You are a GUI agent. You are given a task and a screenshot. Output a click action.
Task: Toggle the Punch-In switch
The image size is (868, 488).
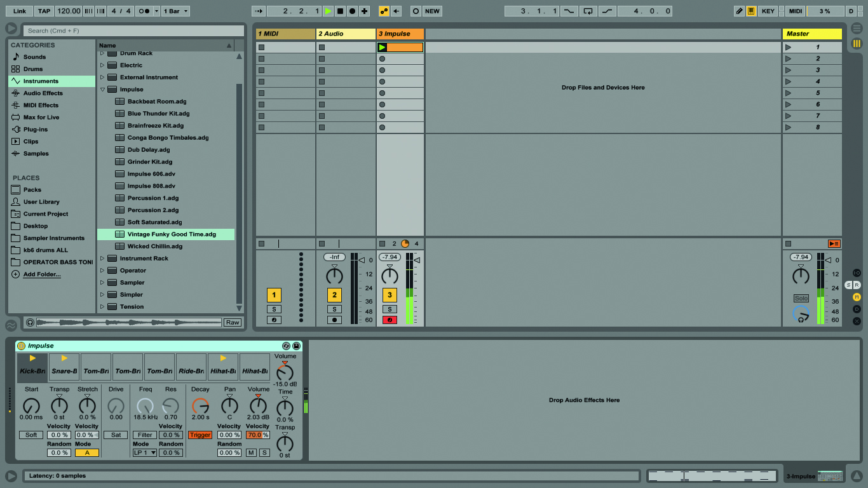pyautogui.click(x=568, y=11)
